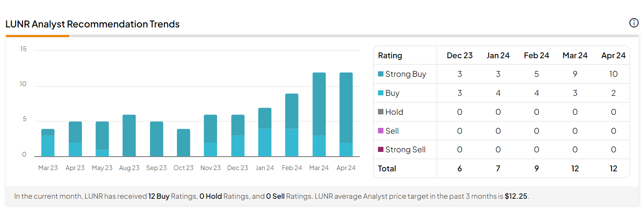Click Strong Buy value 9 for Mar 24

[575, 74]
